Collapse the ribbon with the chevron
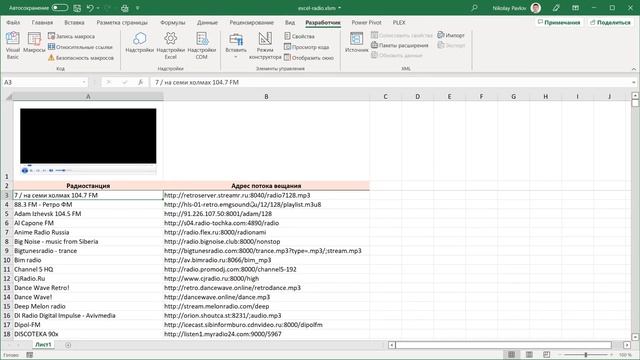The image size is (640, 360). click(634, 69)
